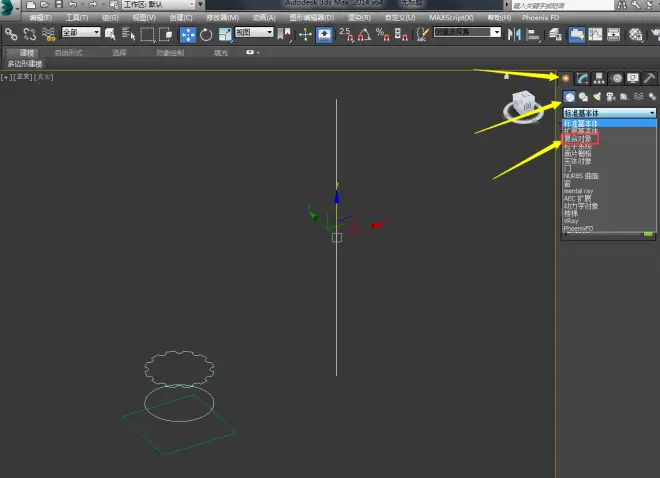Redo the action in title toolbar
This screenshot has width=660, height=478.
93,5
